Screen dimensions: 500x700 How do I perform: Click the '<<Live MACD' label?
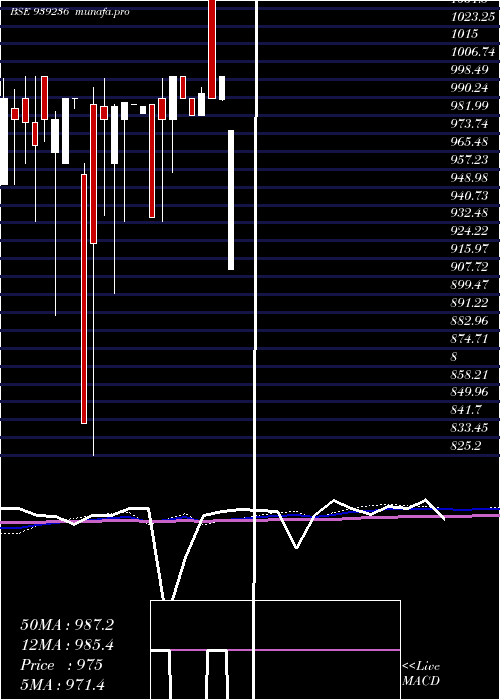421,674
